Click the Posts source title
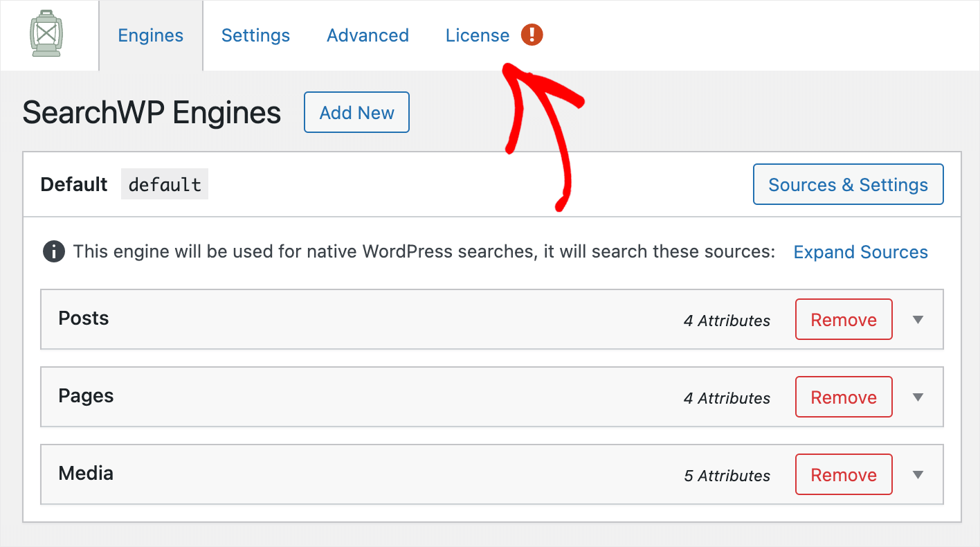This screenshot has height=547, width=980. coord(84,319)
